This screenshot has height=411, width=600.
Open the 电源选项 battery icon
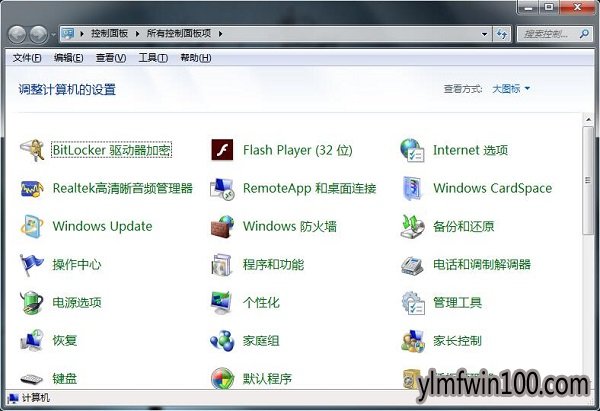[32, 302]
